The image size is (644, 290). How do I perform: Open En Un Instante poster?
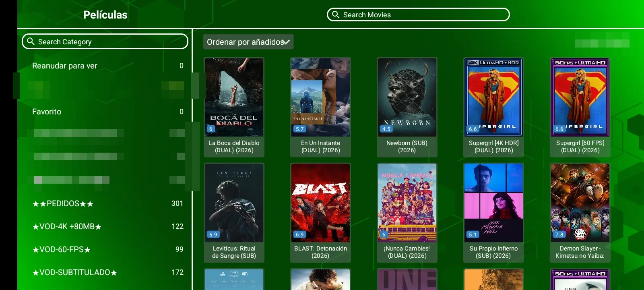[320, 97]
